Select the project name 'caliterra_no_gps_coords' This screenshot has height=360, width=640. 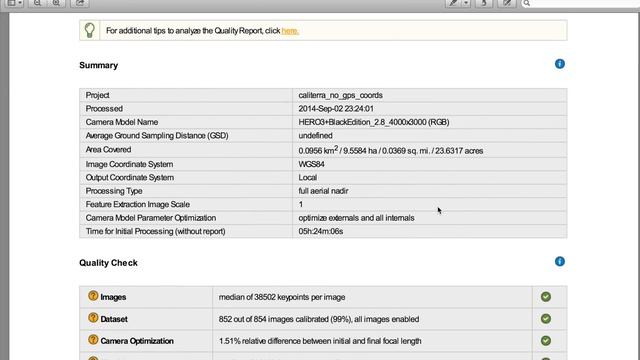340,95
